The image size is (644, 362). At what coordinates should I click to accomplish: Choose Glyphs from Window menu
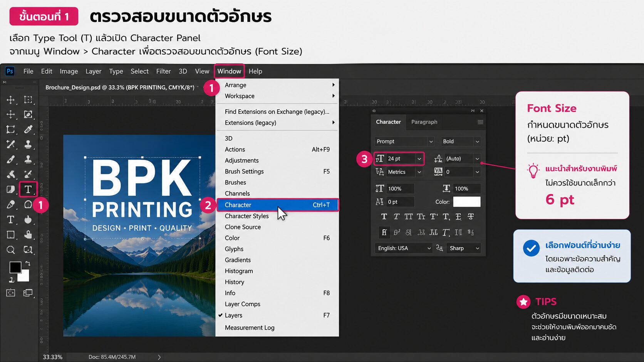point(277,249)
